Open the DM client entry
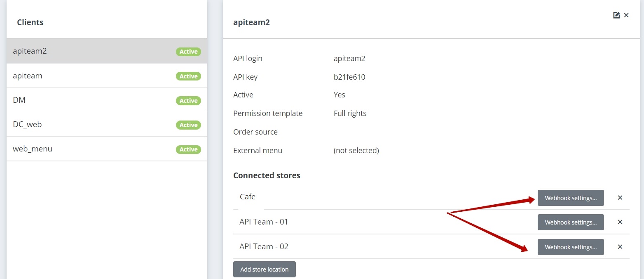Screen dimensions: 644x279 19,100
